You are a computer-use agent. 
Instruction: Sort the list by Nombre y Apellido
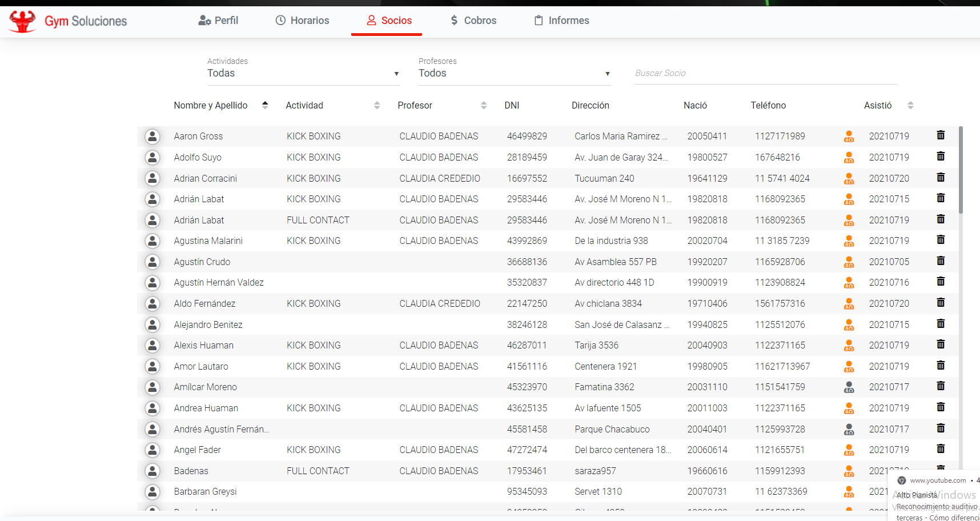click(265, 105)
